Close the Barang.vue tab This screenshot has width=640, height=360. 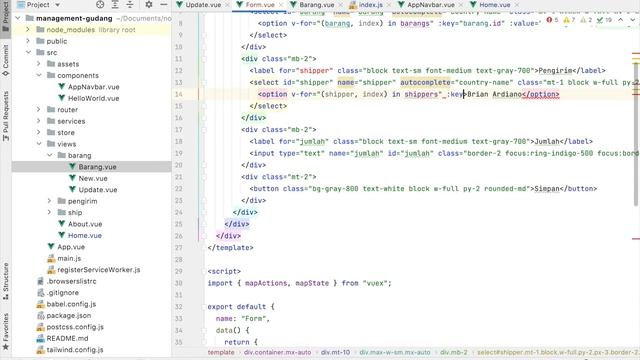point(340,5)
